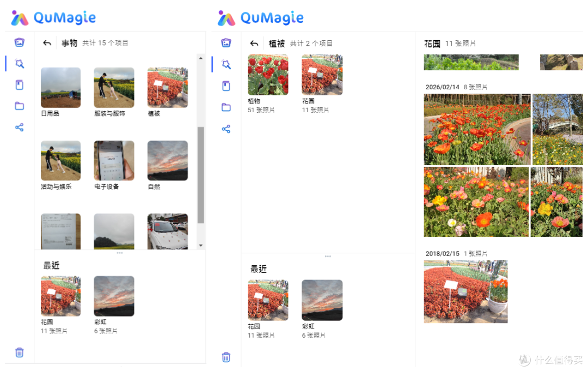Open the wide mixed-color poppies photo in second row

coord(476,202)
